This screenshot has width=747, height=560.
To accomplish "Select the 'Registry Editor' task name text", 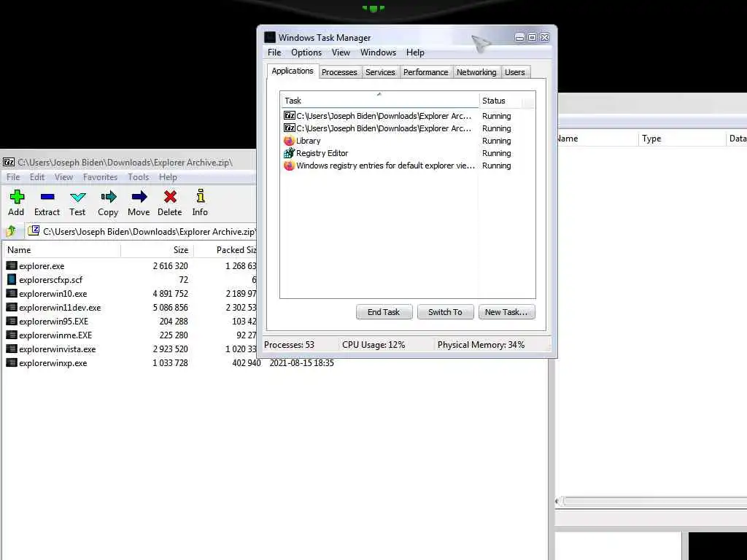I will click(322, 153).
